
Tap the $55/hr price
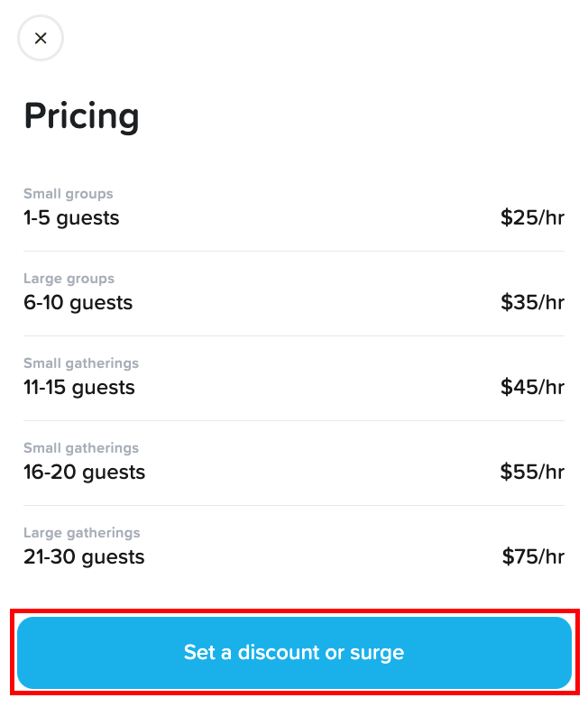532,473
